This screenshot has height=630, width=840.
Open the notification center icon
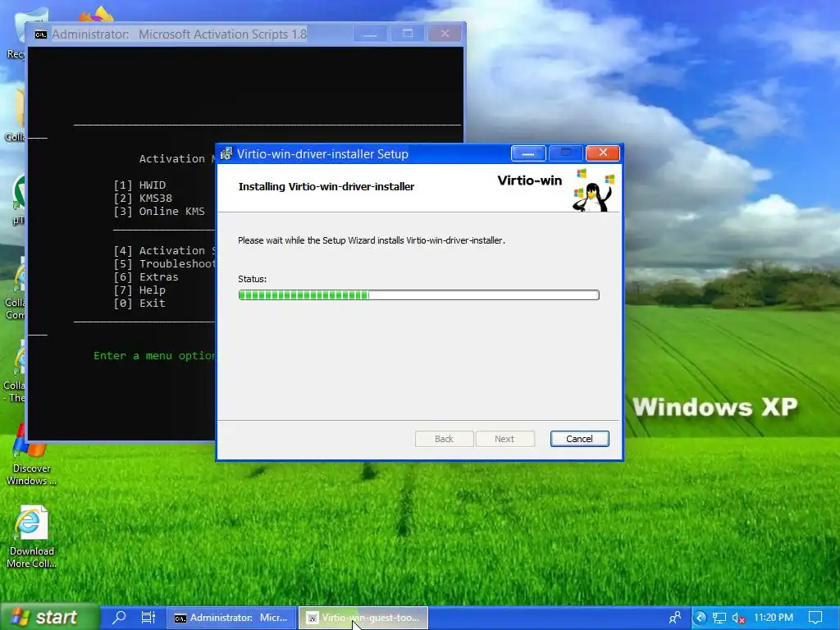[x=815, y=618]
